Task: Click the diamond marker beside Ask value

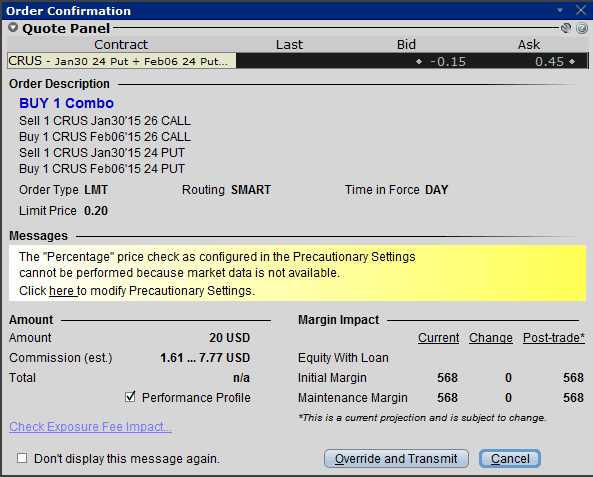Action: (x=572, y=61)
